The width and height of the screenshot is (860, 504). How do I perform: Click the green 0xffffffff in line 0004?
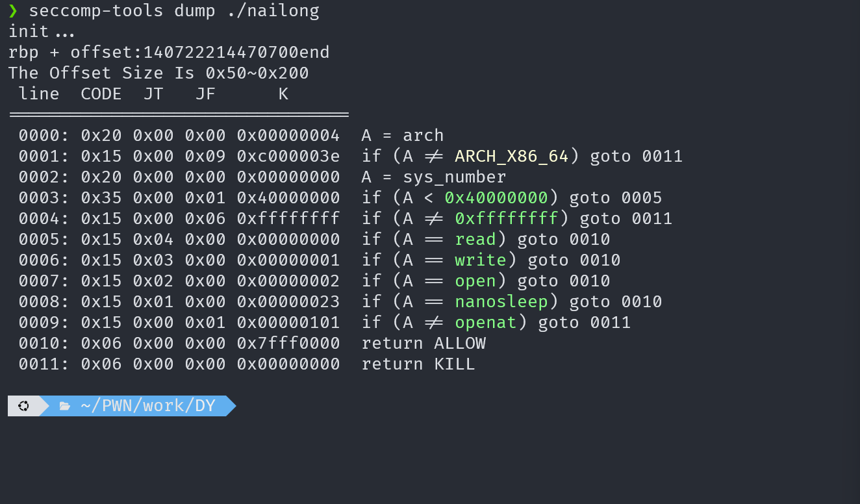click(507, 218)
